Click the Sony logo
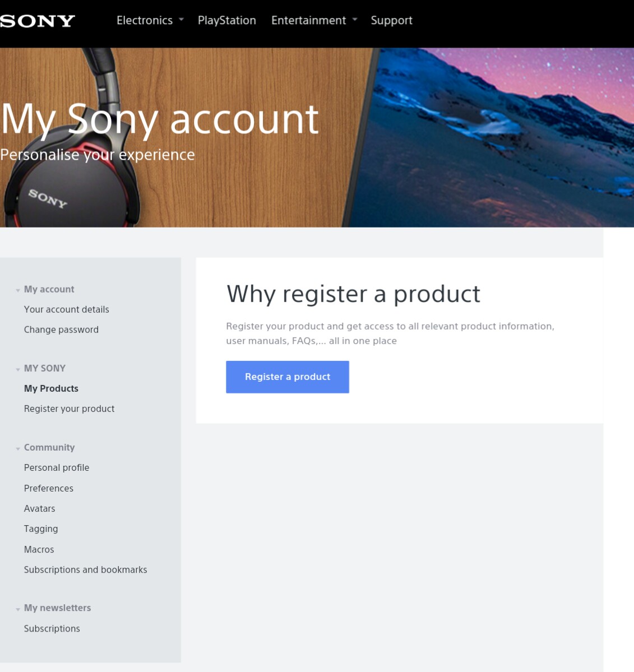 (37, 21)
